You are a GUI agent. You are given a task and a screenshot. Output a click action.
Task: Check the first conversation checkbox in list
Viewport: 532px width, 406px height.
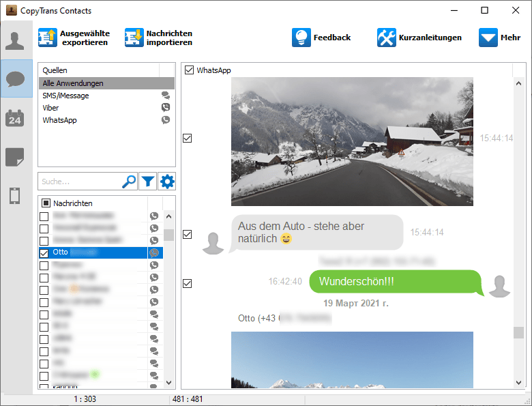44,216
